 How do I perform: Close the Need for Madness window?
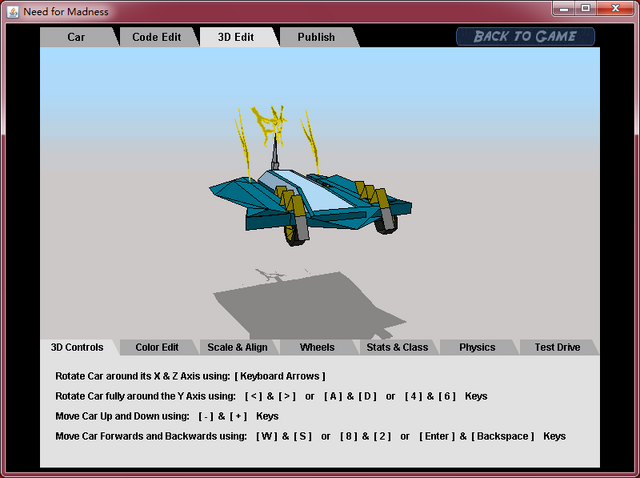616,8
